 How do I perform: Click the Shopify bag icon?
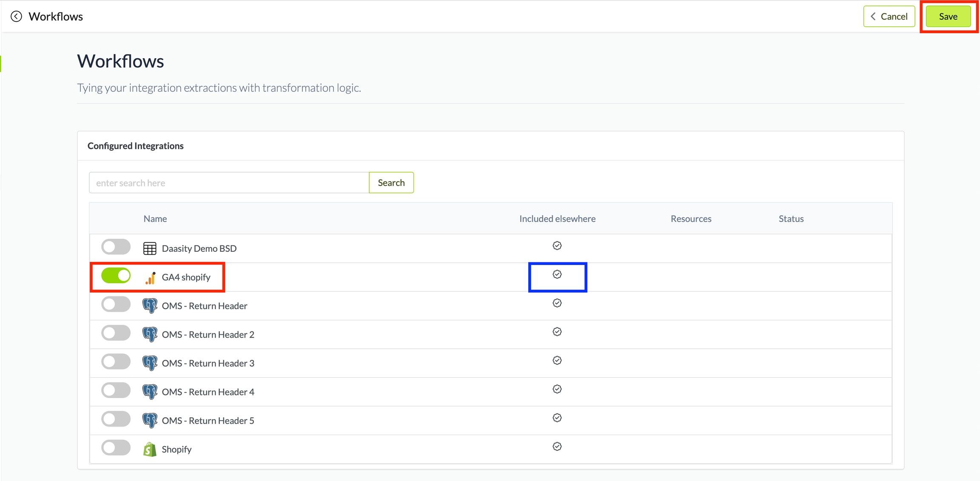[x=150, y=449]
